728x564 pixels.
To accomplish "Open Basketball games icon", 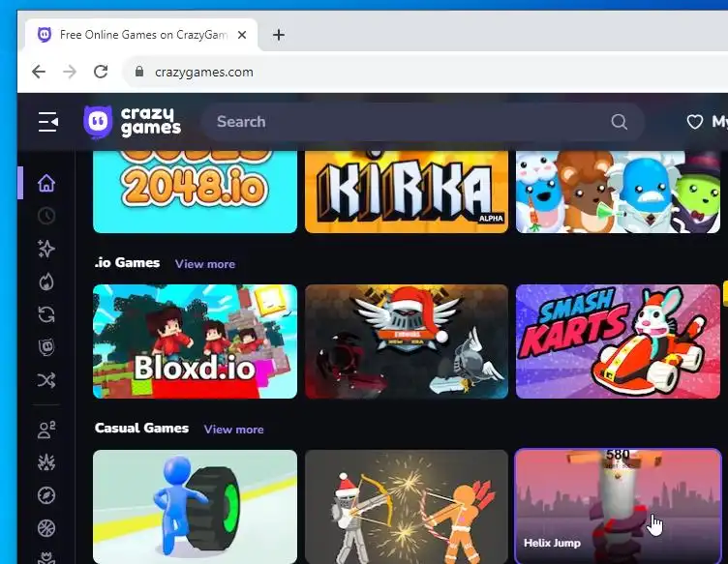I will pyautogui.click(x=46, y=528).
